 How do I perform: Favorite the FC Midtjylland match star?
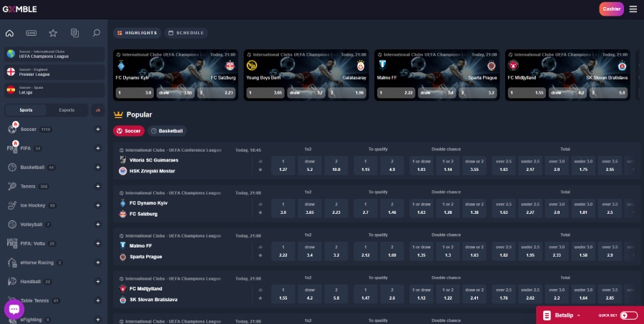pos(260,298)
